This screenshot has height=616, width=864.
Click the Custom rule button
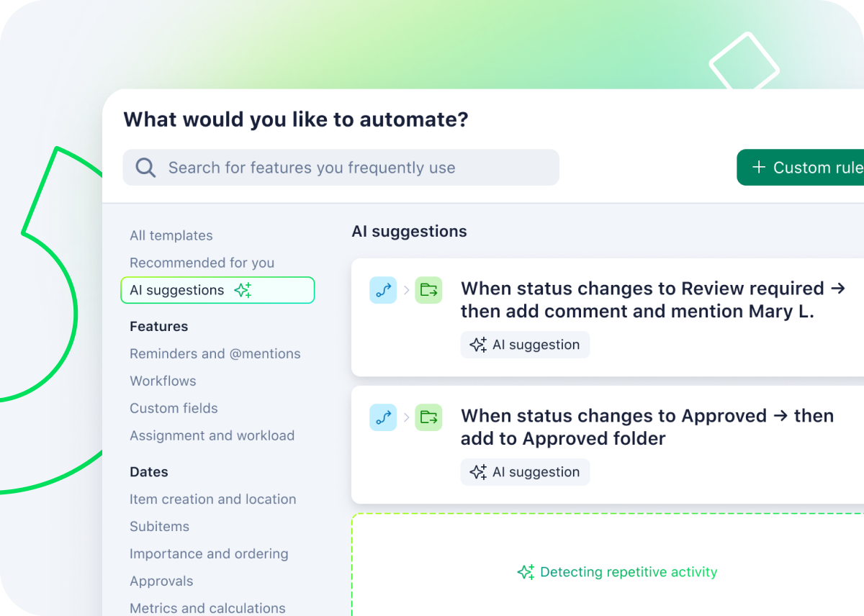[806, 167]
